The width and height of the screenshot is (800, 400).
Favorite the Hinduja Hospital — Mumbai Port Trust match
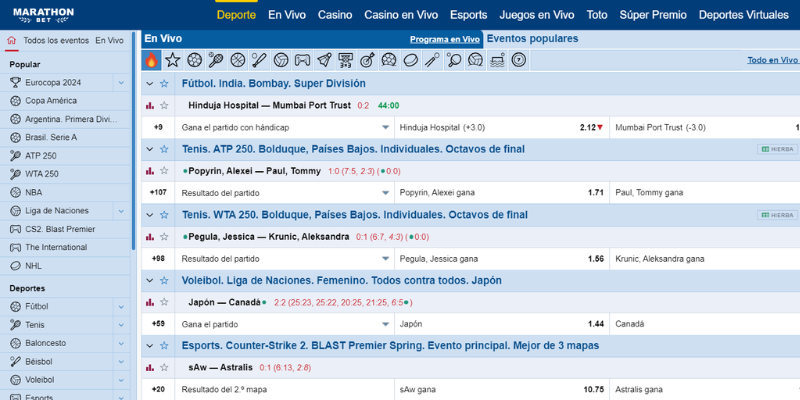coord(164,106)
